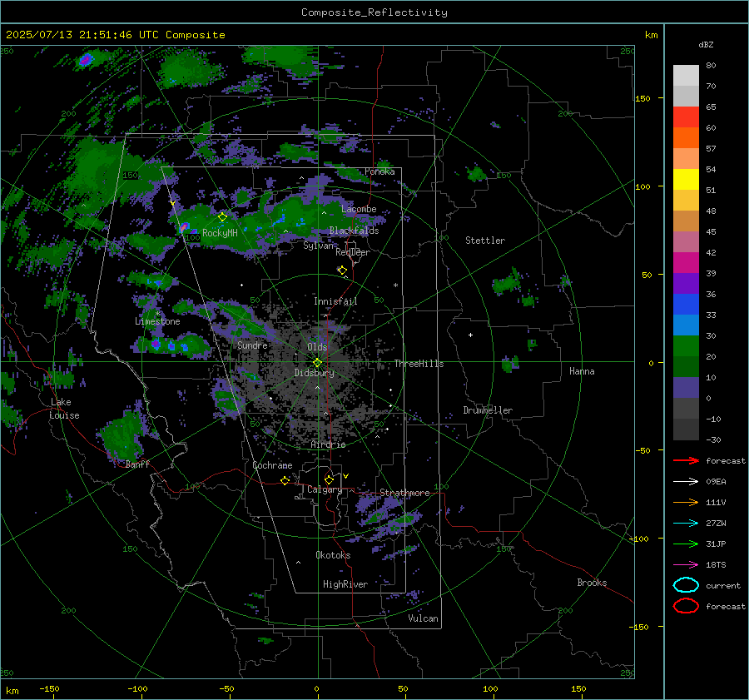
Task: Click the yellow diamond marker below Cochrane
Action: (x=285, y=481)
